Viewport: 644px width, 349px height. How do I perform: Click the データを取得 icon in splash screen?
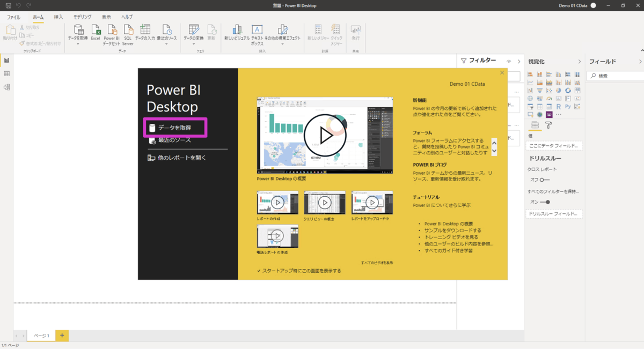point(152,128)
